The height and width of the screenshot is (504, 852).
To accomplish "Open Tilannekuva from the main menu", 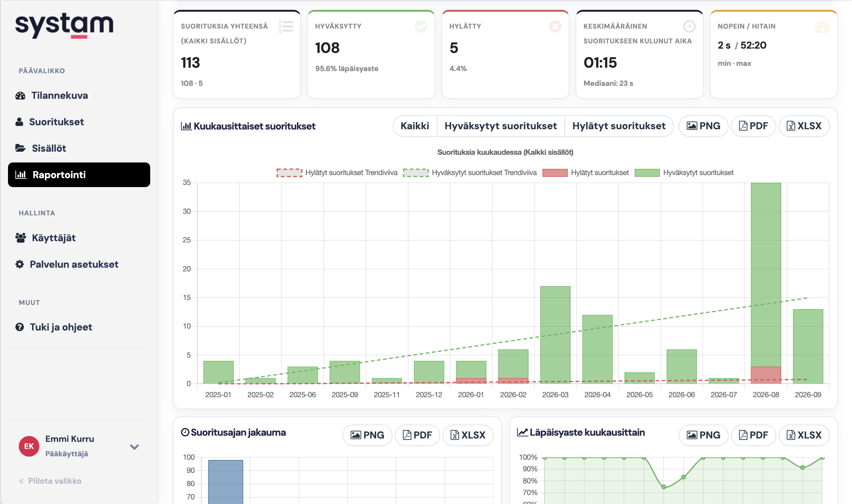I will [x=79, y=95].
